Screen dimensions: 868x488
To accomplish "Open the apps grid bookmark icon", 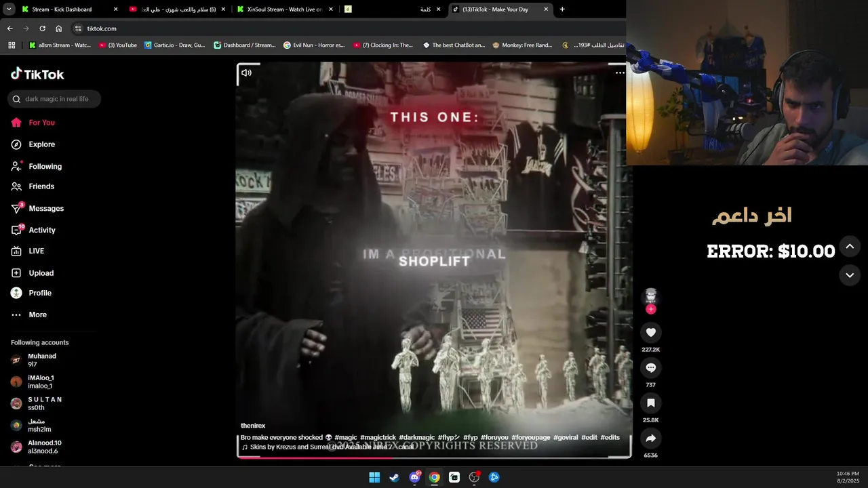I will pos(12,45).
